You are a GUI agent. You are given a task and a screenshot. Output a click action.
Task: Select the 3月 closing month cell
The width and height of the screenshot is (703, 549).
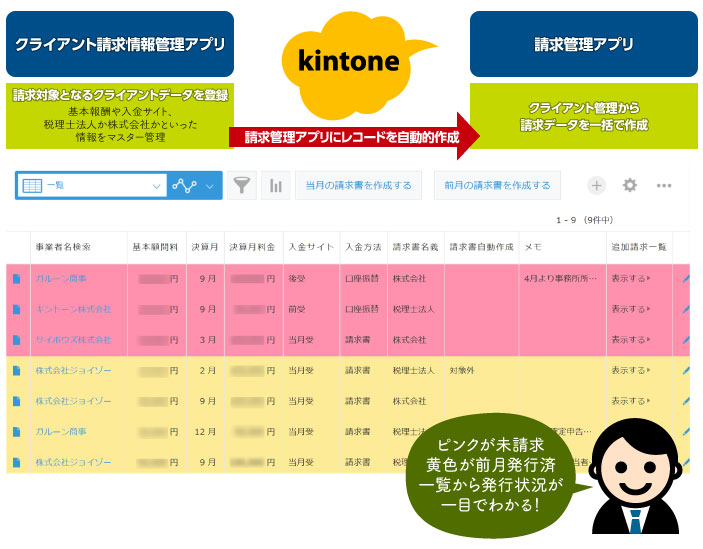[x=208, y=340]
